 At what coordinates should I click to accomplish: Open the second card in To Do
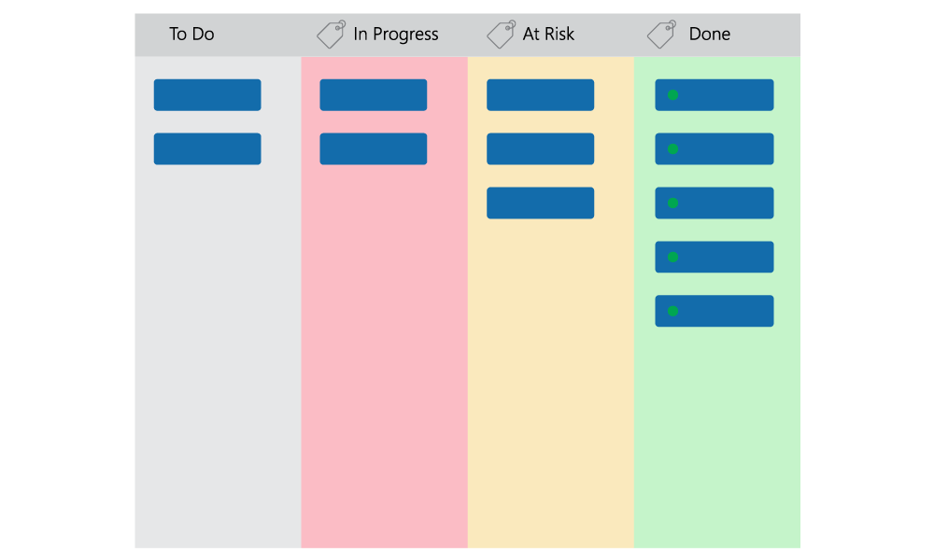click(x=207, y=148)
